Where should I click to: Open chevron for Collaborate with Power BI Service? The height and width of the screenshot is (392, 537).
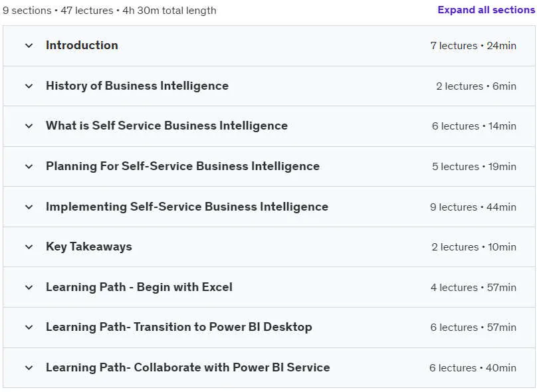pyautogui.click(x=29, y=367)
